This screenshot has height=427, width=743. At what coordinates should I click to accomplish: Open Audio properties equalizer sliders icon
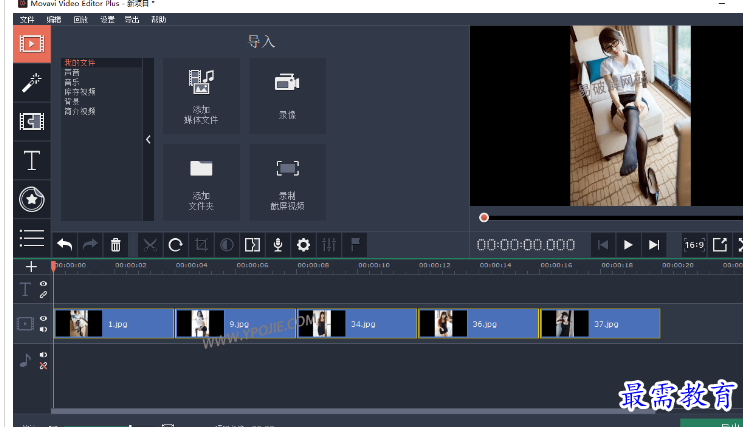tap(329, 245)
